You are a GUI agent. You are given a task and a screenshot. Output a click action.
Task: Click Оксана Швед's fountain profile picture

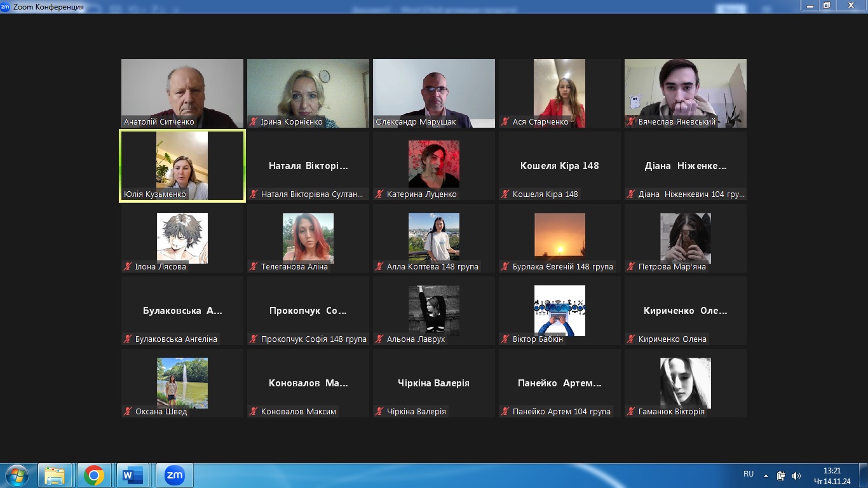182,383
